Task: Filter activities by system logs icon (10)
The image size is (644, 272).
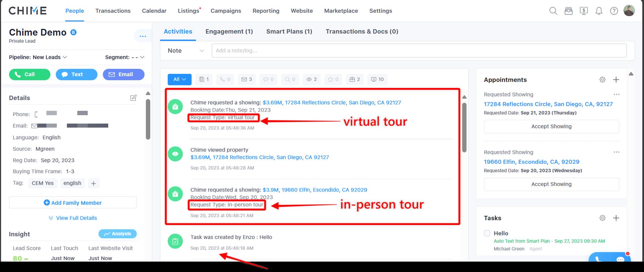Action: click(377, 79)
